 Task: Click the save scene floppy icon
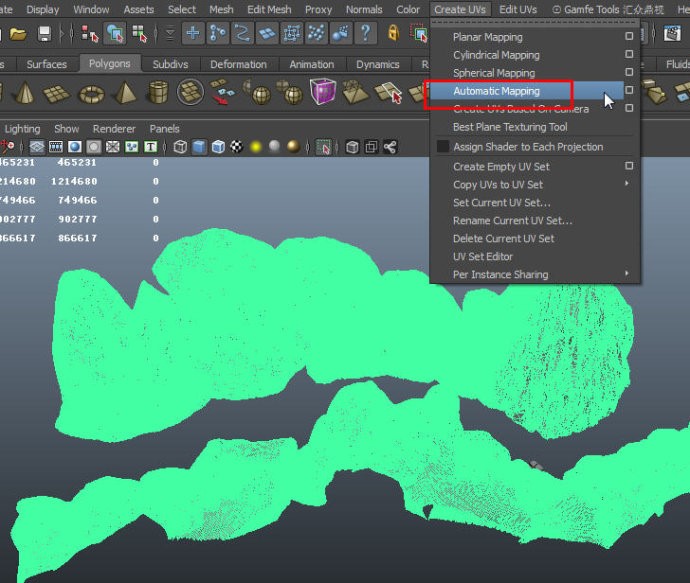click(x=44, y=34)
